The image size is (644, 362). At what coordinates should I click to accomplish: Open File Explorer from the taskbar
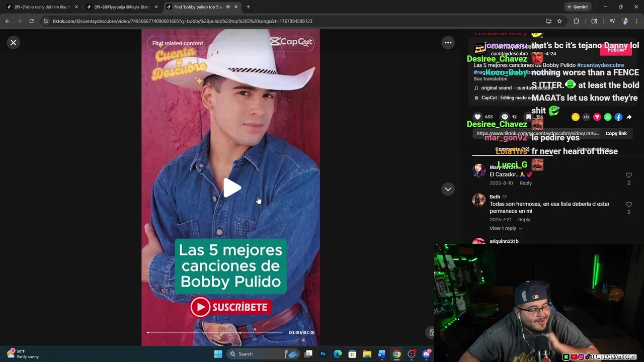coord(367,354)
